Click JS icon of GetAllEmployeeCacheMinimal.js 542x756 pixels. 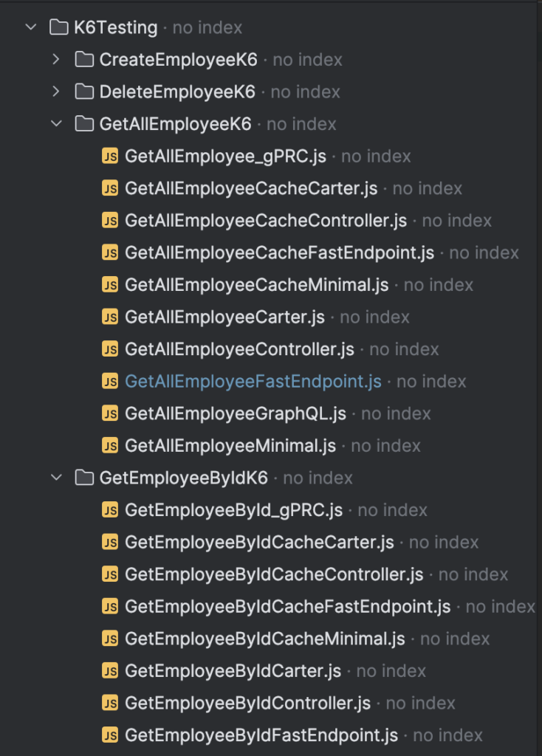coord(110,285)
